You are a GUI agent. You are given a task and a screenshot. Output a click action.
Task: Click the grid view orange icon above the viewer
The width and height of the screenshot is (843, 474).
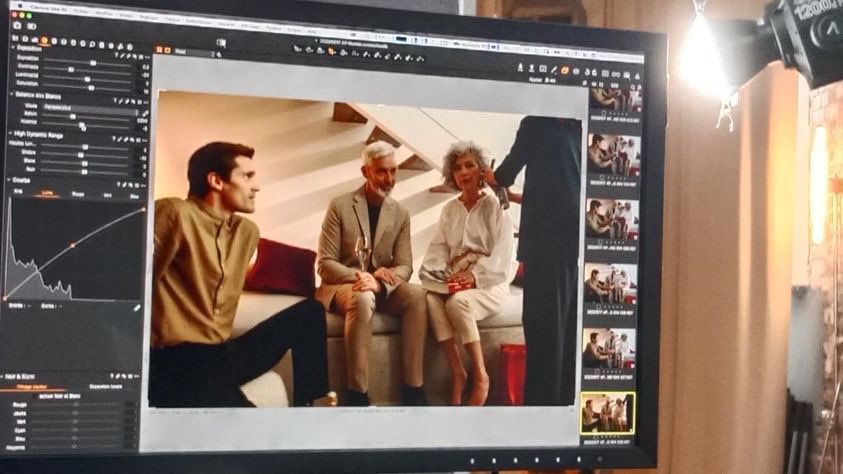[x=159, y=49]
